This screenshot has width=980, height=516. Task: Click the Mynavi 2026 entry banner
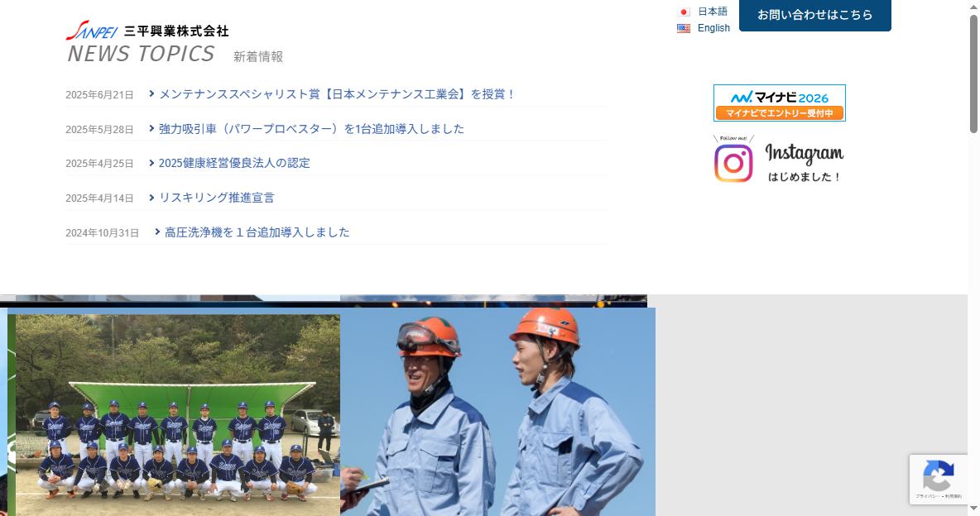click(x=780, y=103)
